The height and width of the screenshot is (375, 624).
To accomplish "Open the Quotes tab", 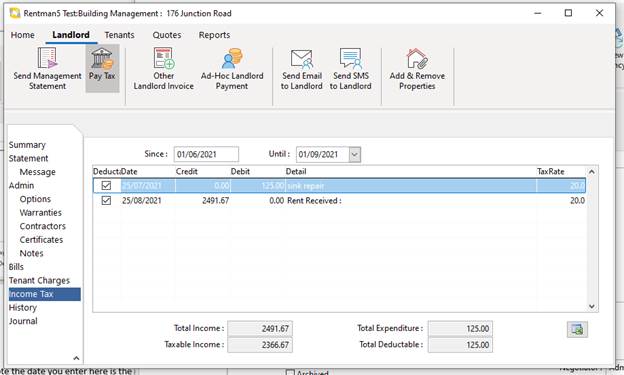I will point(167,35).
